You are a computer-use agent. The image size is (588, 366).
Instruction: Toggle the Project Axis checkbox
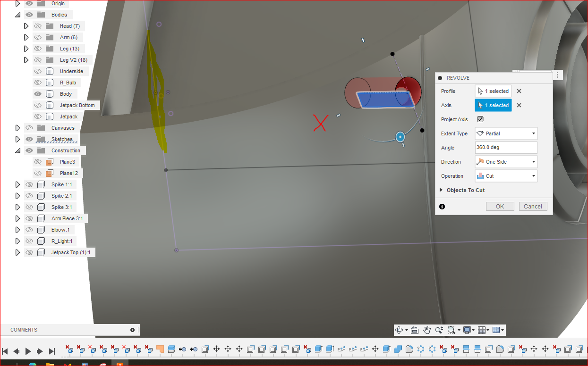tap(480, 119)
